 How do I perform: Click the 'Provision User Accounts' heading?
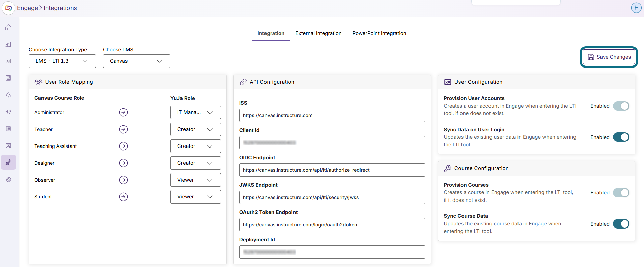[474, 98]
